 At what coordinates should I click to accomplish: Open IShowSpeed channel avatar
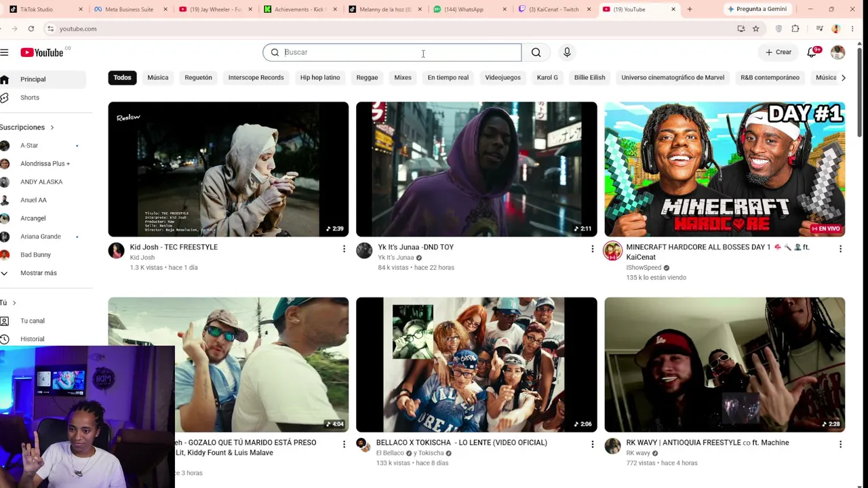click(612, 251)
